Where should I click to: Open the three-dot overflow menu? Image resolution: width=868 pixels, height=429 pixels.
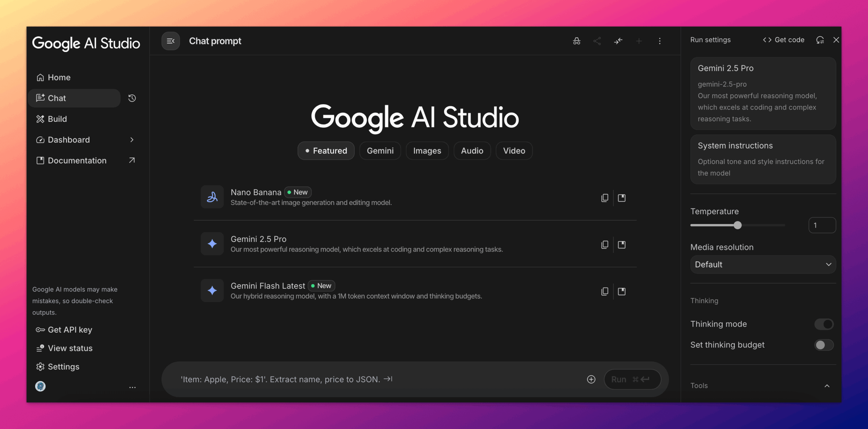(660, 41)
